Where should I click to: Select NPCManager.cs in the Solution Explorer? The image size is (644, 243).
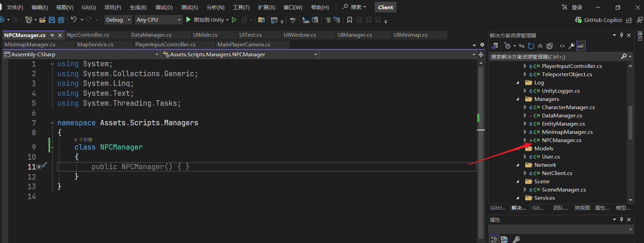point(561,140)
